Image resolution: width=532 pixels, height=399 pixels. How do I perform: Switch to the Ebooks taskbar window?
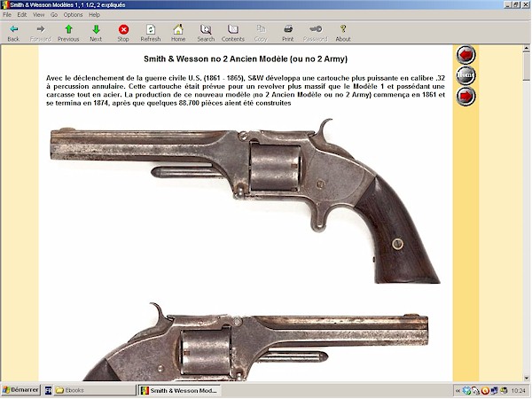pyautogui.click(x=95, y=390)
